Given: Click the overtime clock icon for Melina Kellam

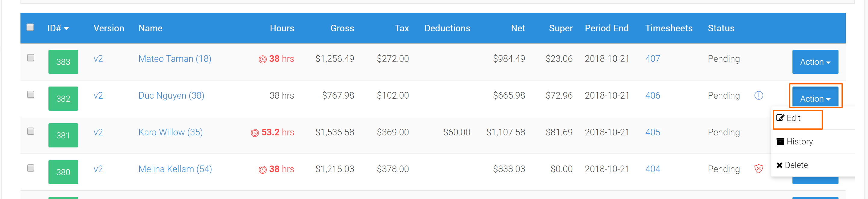Looking at the screenshot, I should [262, 170].
